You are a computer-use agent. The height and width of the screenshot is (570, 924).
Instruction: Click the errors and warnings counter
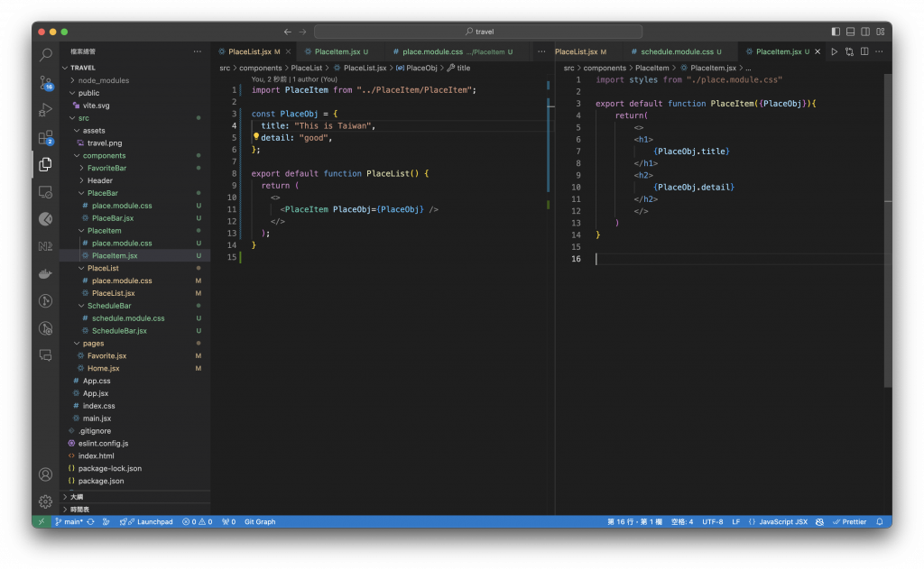pos(198,521)
